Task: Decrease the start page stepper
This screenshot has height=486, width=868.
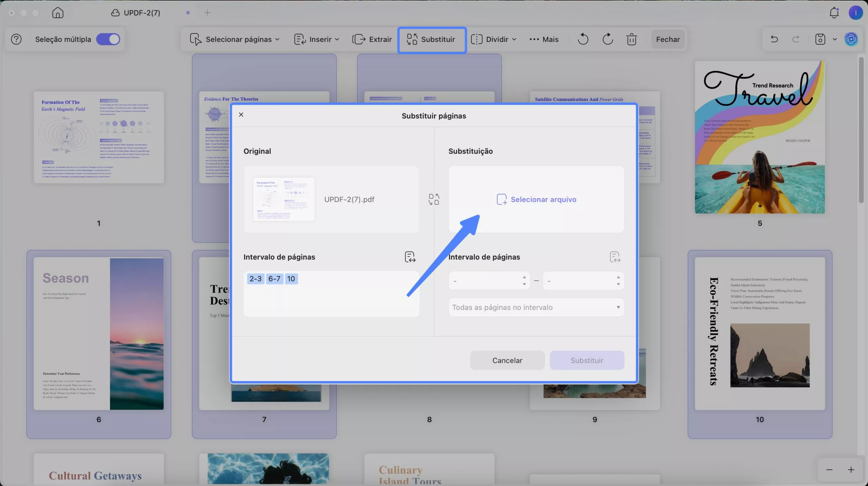Action: coord(524,284)
